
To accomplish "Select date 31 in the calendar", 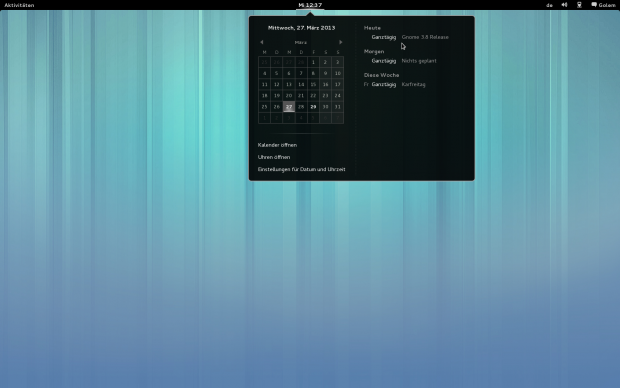I will [337, 107].
